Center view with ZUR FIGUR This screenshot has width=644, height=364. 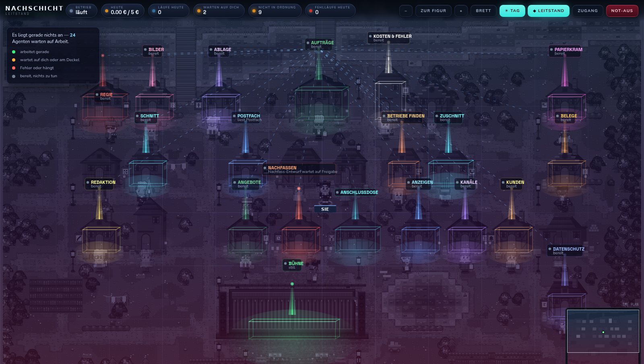[x=433, y=11]
